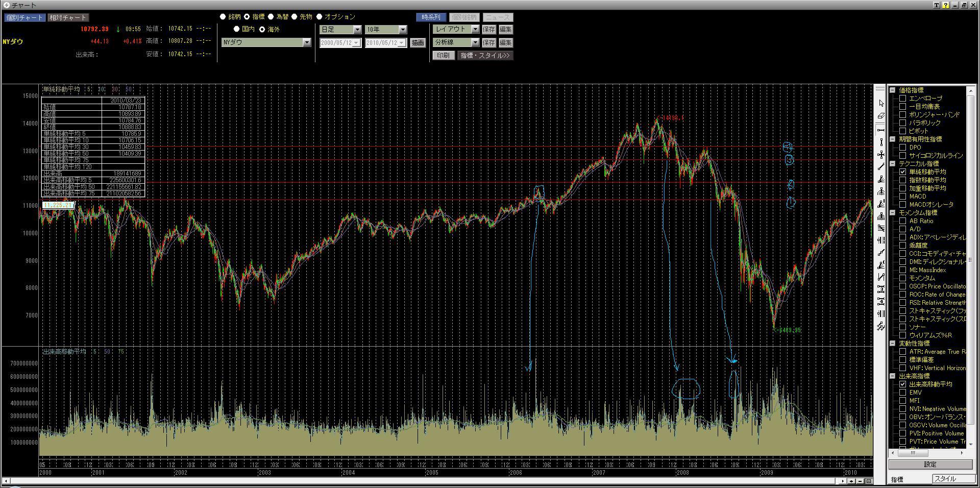
Task: Open the レイアウト dropdown
Action: [456, 30]
